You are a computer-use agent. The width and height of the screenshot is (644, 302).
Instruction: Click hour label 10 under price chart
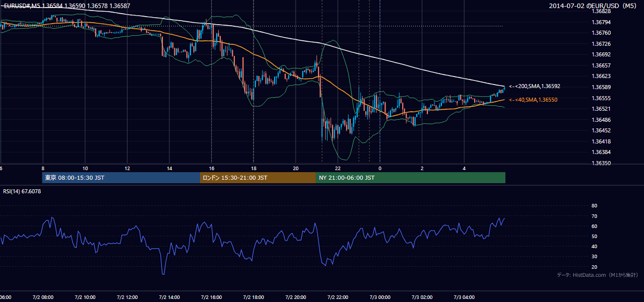pos(85,169)
